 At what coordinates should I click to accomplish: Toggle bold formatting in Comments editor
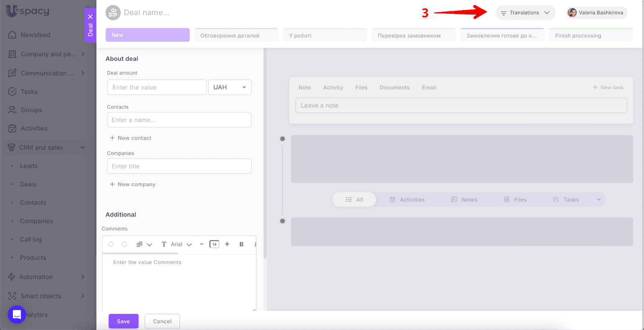(241, 244)
